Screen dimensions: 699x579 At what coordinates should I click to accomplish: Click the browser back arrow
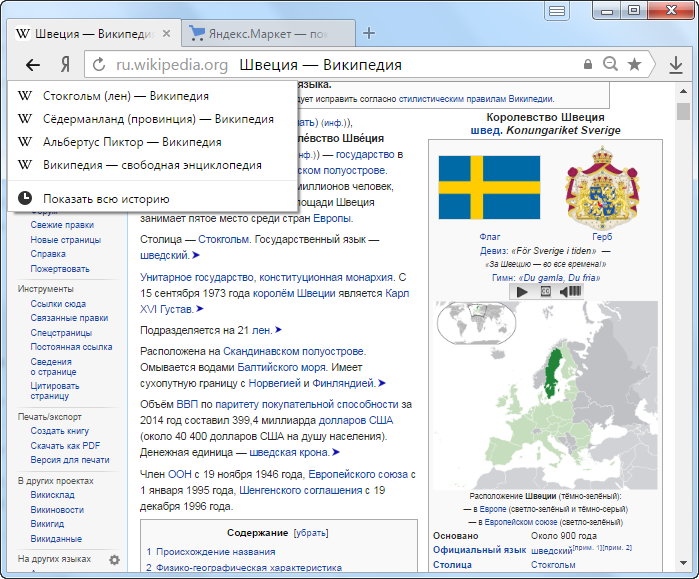coord(33,65)
